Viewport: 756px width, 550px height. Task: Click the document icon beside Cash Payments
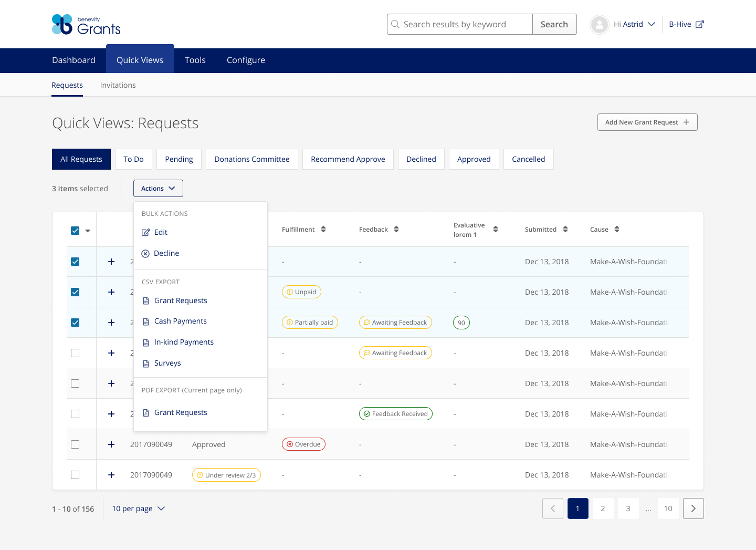tap(145, 320)
